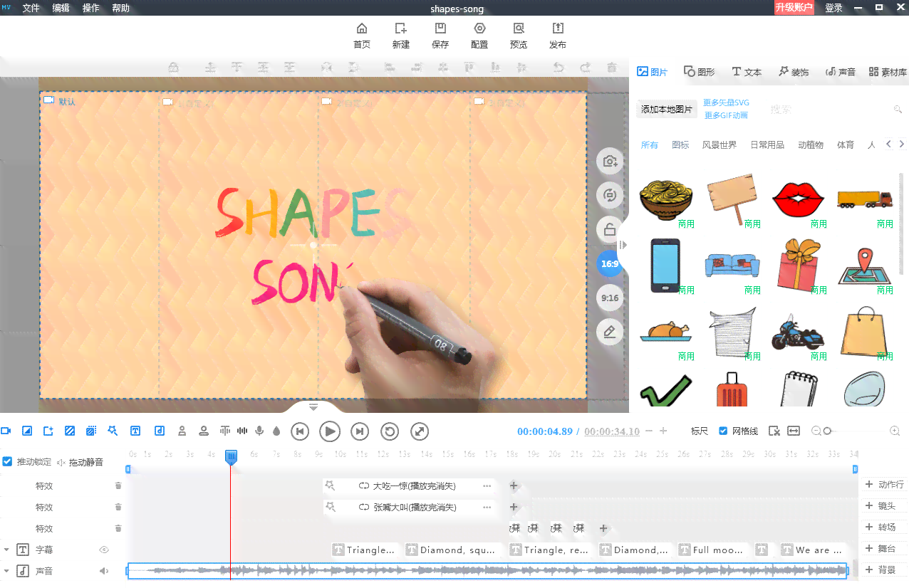Open the 更多矢量SVG link
The image size is (909, 588).
[726, 103]
